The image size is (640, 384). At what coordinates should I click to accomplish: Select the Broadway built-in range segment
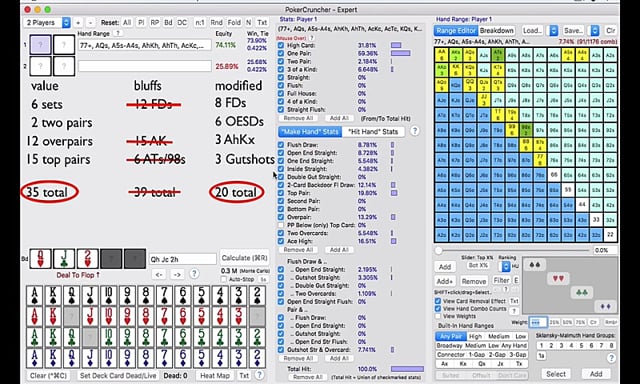tap(449, 346)
